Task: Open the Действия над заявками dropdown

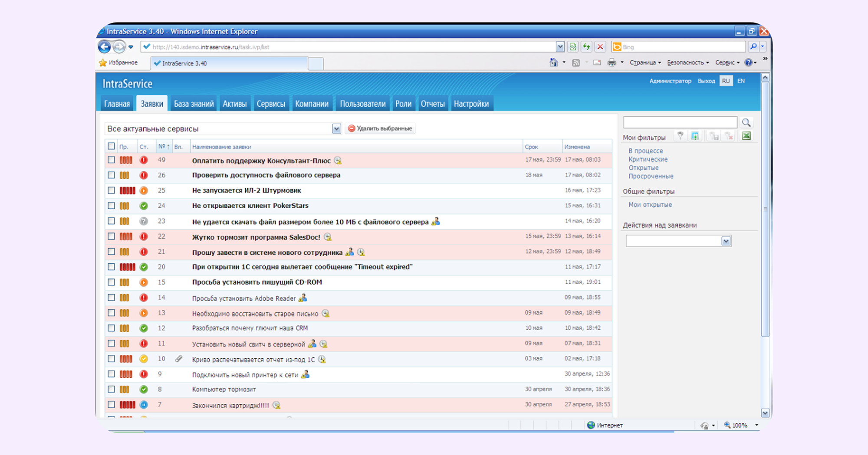Action: (x=726, y=241)
